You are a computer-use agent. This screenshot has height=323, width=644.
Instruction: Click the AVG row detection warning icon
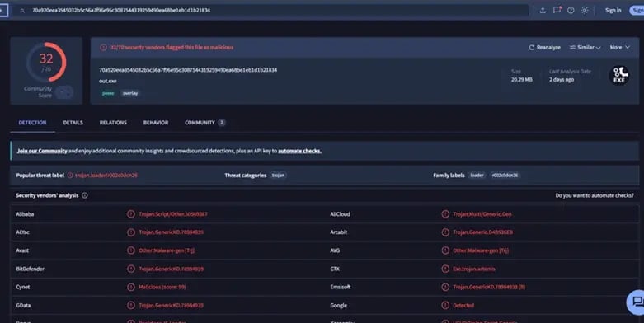(x=445, y=250)
